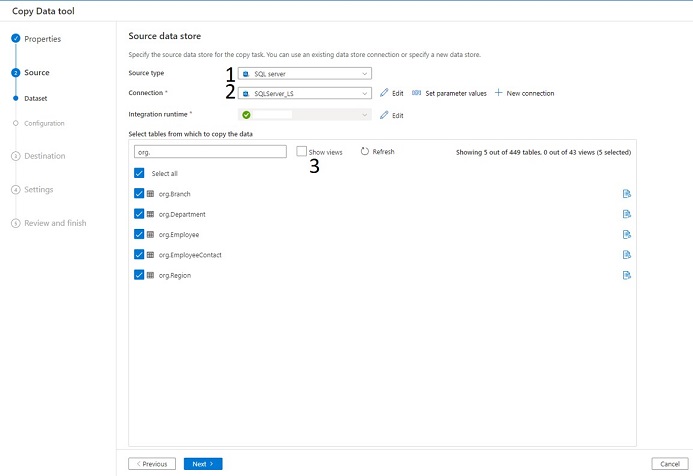Viewport: 693px width, 476px height.
Task: Click the preview icon for org.Department
Action: pyautogui.click(x=627, y=214)
